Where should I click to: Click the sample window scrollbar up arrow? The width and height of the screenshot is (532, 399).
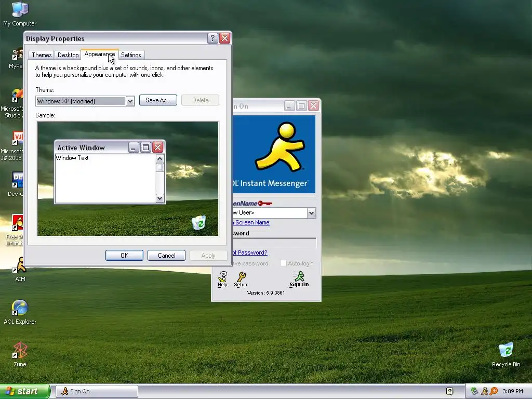point(160,158)
